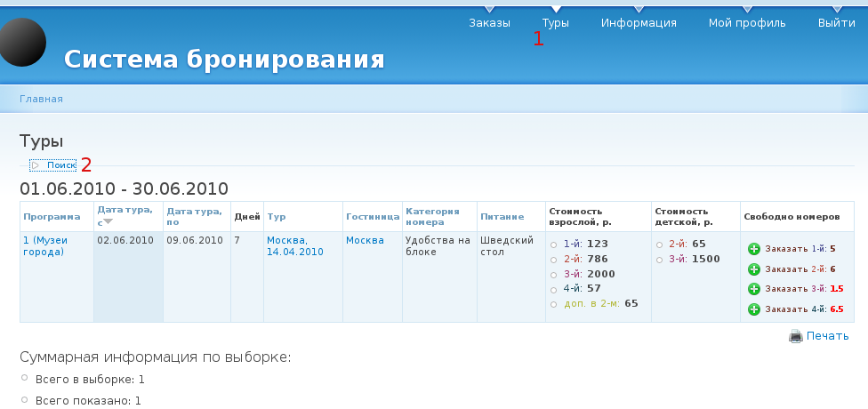Click adult price 2-й: 786

586,259
